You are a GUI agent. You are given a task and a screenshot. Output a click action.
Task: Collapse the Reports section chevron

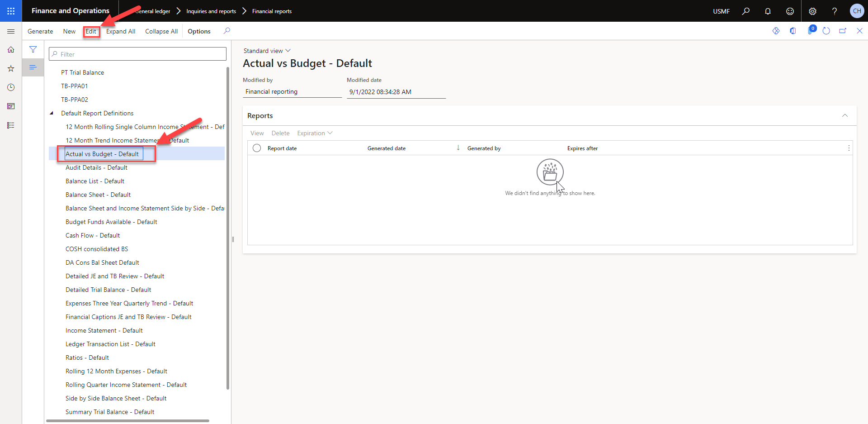pyautogui.click(x=844, y=116)
